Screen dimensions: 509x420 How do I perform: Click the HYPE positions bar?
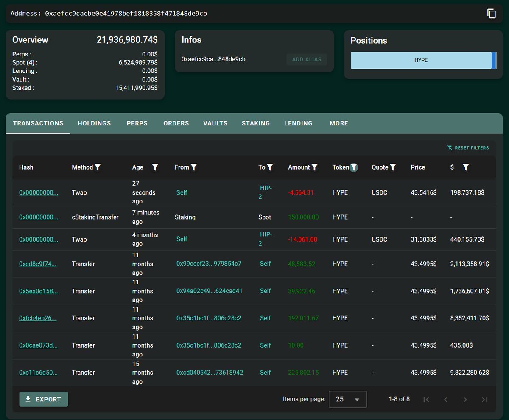pos(421,60)
